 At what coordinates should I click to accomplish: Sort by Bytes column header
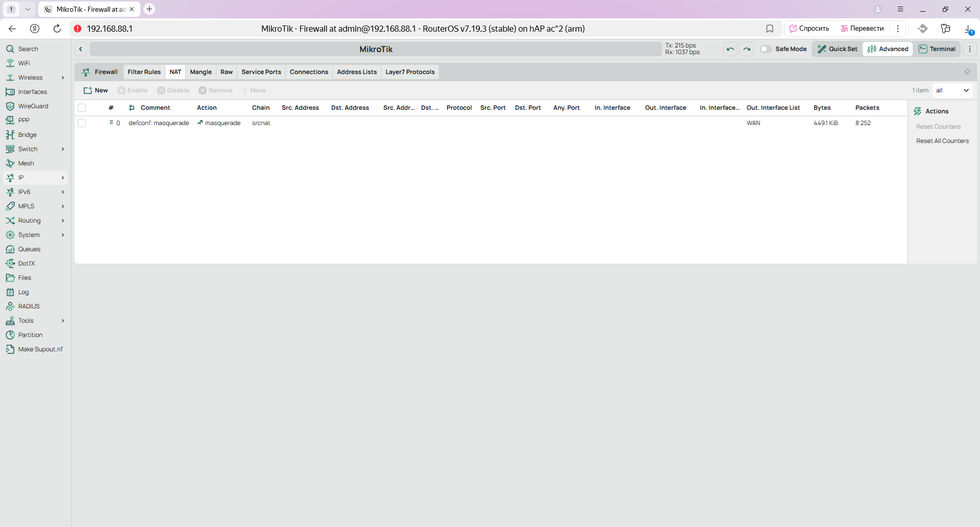click(822, 108)
